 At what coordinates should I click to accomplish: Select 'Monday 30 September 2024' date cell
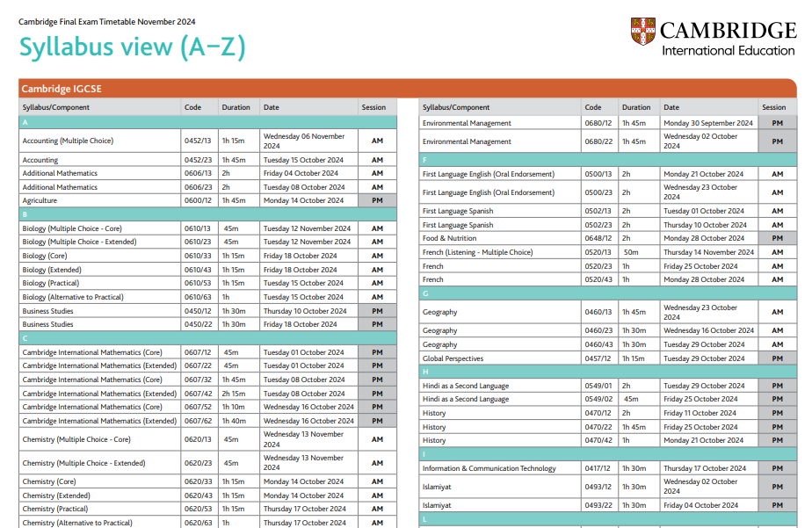[x=708, y=123]
